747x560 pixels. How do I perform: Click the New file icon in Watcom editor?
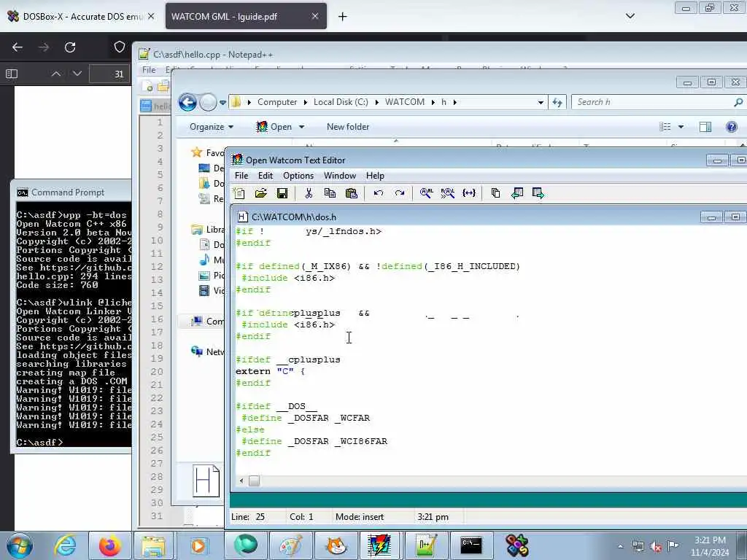[x=239, y=192]
